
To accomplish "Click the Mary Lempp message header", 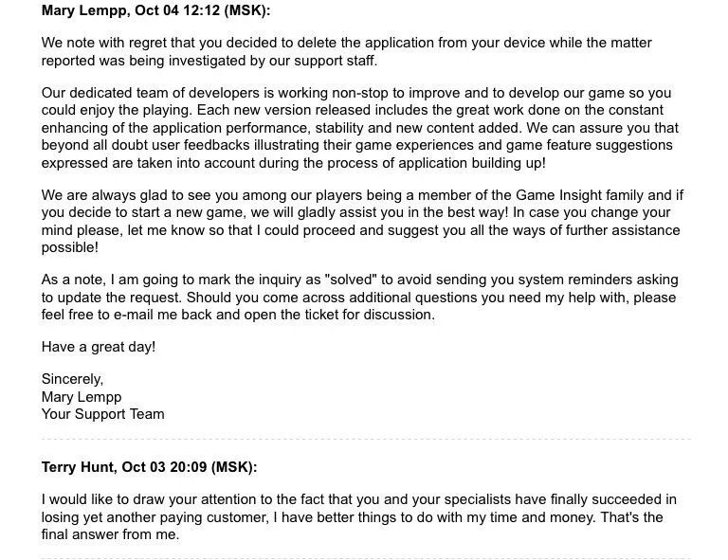I will (x=149, y=11).
